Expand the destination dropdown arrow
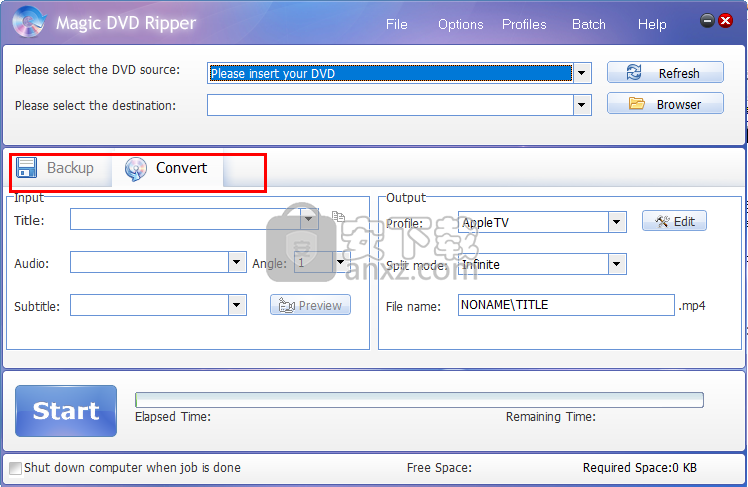This screenshot has width=748, height=487. [582, 105]
